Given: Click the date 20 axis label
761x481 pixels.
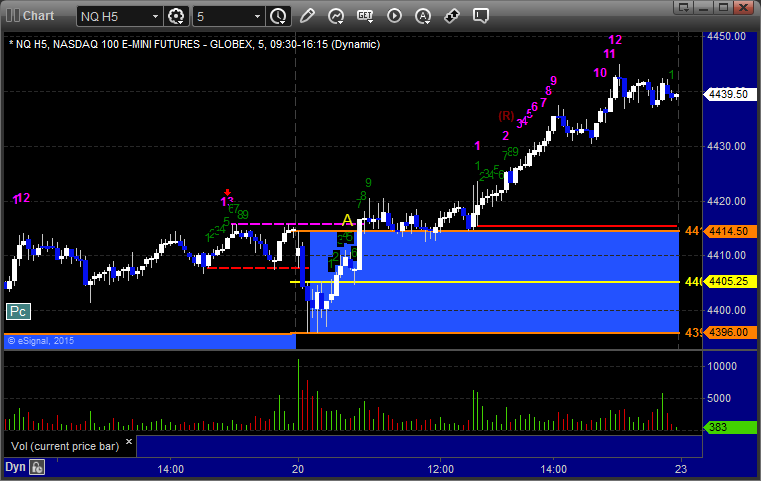Looking at the screenshot, I should [x=298, y=469].
